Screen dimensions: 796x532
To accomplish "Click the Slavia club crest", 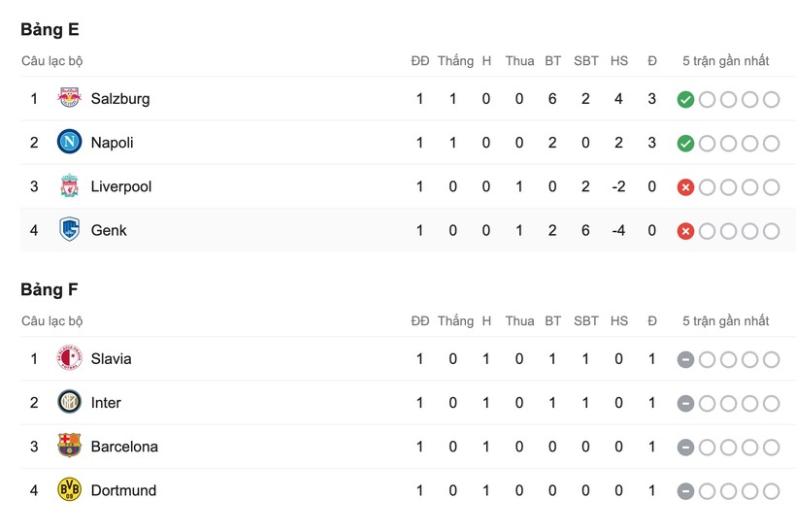I will pos(69,358).
